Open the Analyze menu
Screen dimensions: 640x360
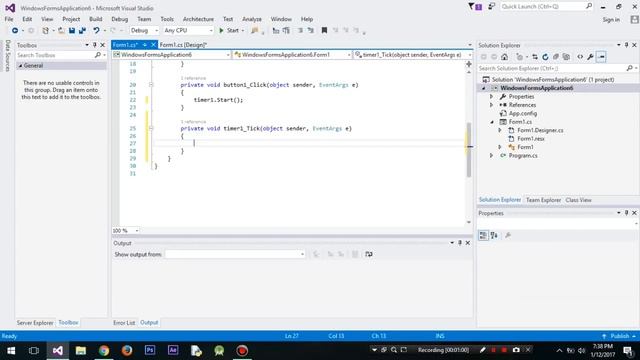(x=252, y=19)
